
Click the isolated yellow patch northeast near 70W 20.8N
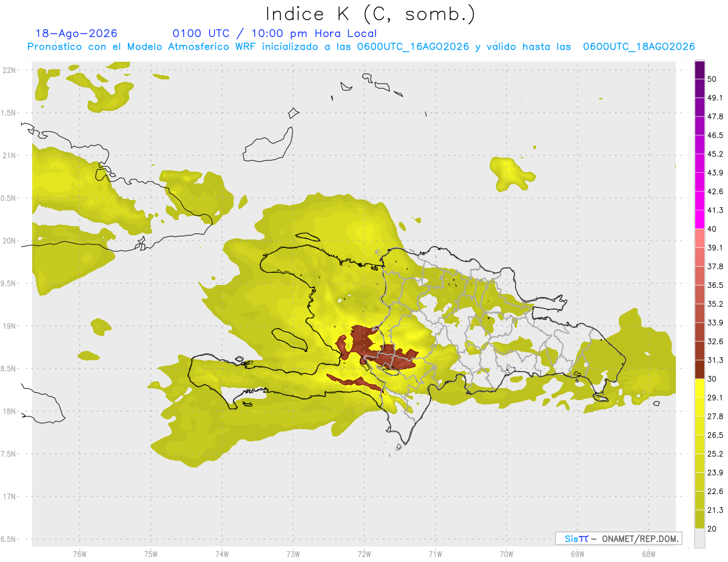click(511, 173)
